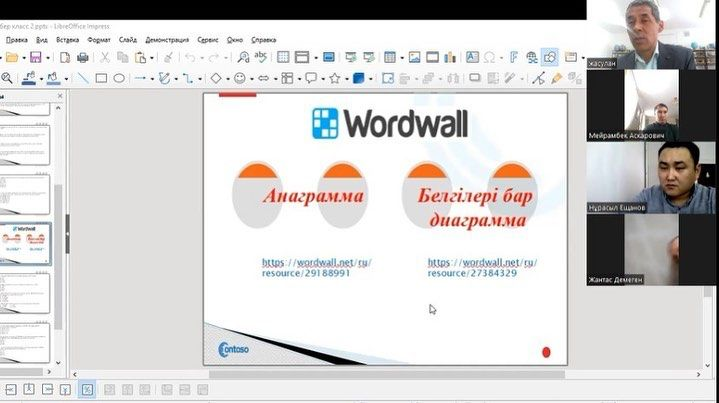Screen dimensions: 719x403
Task: Select the Rectangle drawing tool
Action: [x=101, y=78]
